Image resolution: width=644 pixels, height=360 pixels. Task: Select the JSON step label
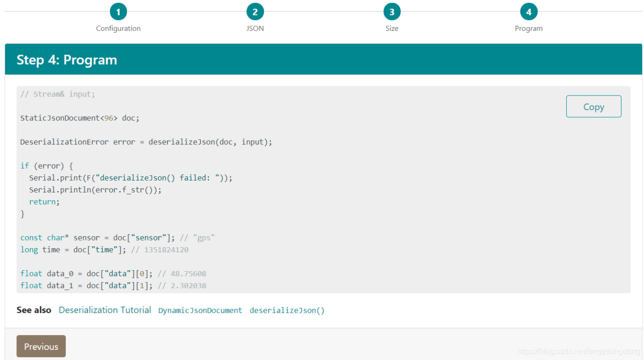255,28
